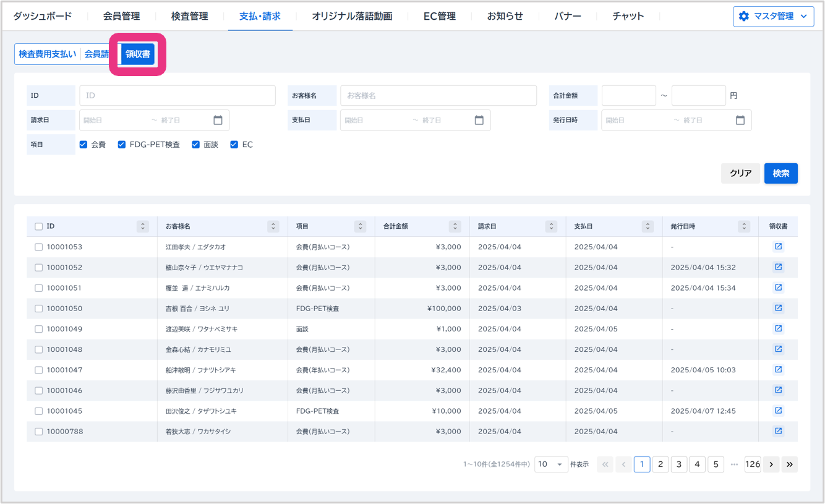
Task: Open receipt for ID 10001053
Action: click(778, 247)
